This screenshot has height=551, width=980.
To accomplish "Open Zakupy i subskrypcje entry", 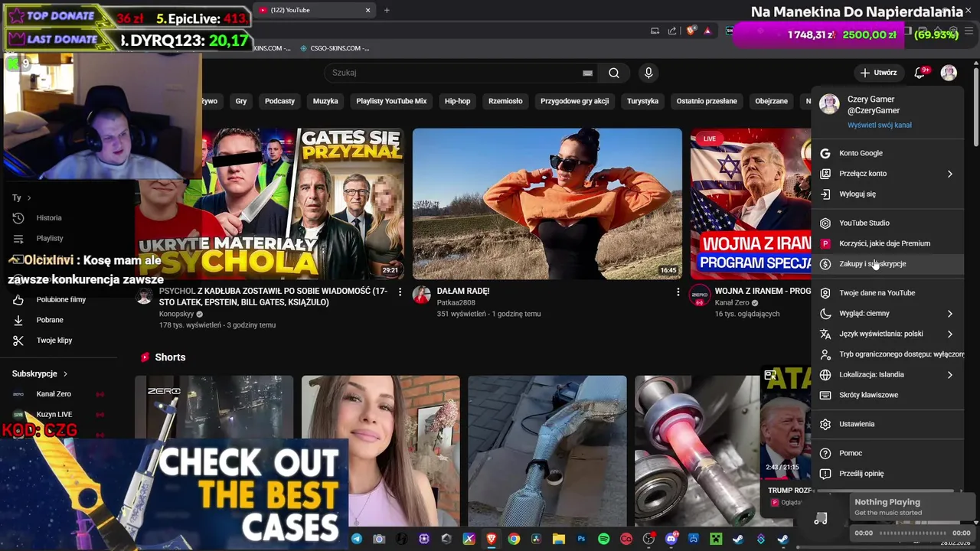I will (888, 264).
